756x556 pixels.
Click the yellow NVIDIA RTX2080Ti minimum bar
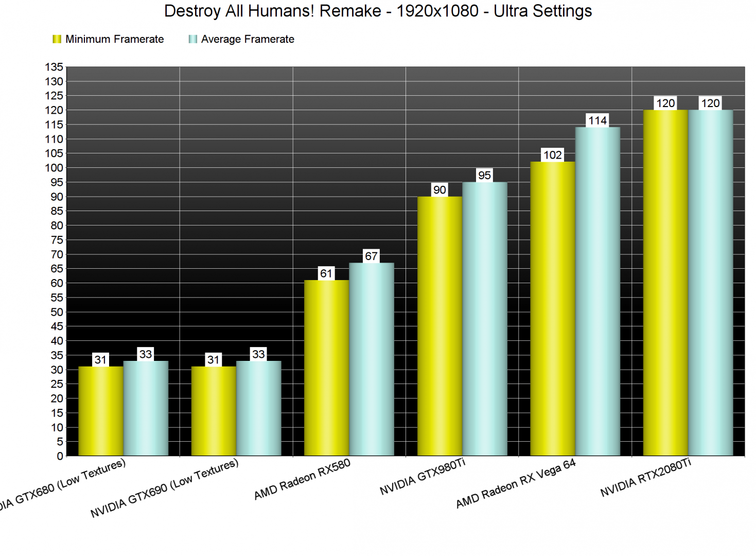click(665, 283)
